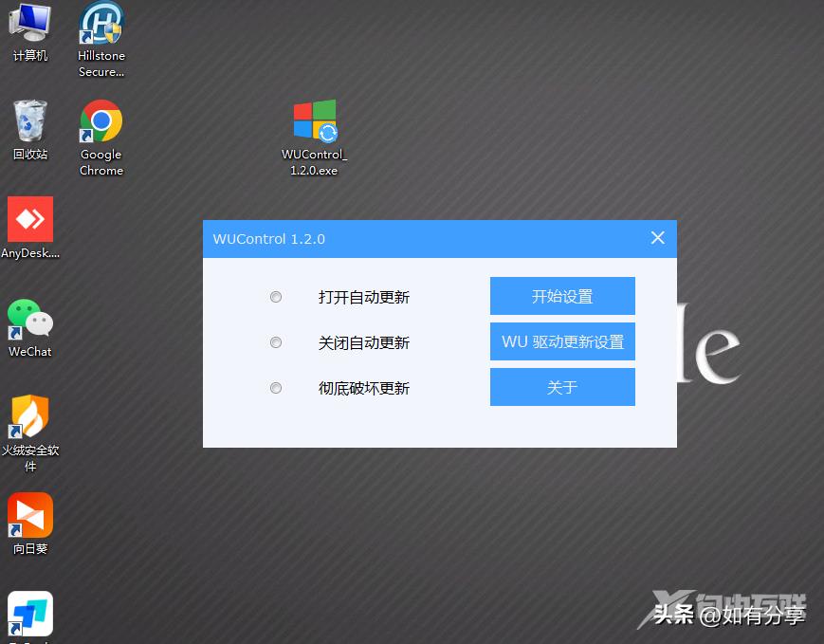This screenshot has height=644, width=824.
Task: Open the 火绒安全软件 shortcut
Action: click(x=30, y=417)
